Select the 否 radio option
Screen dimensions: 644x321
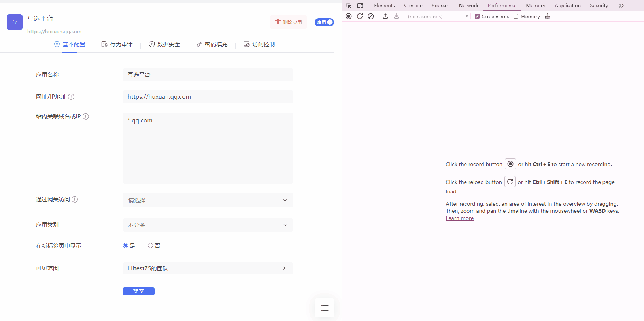[x=150, y=246]
